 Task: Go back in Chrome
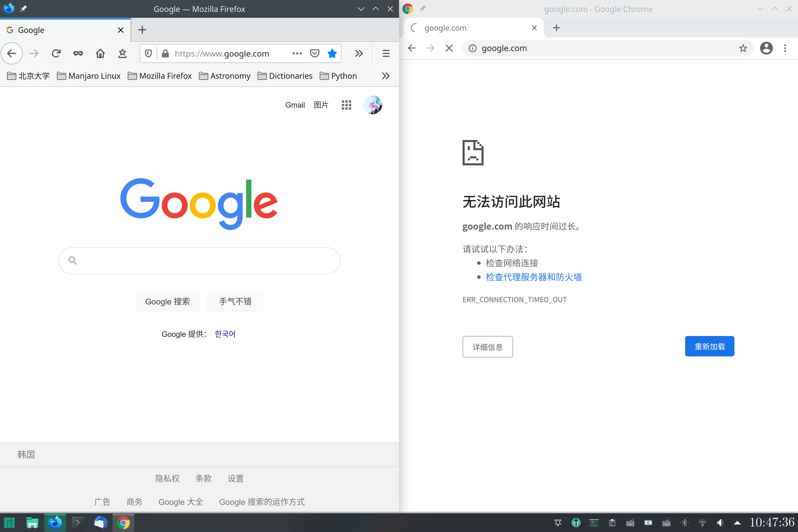412,48
